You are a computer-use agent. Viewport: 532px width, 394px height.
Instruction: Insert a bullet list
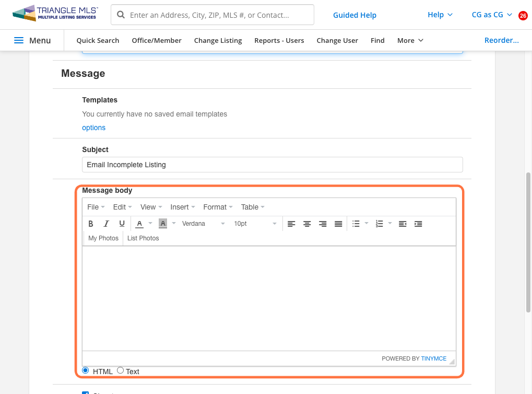[x=356, y=224]
